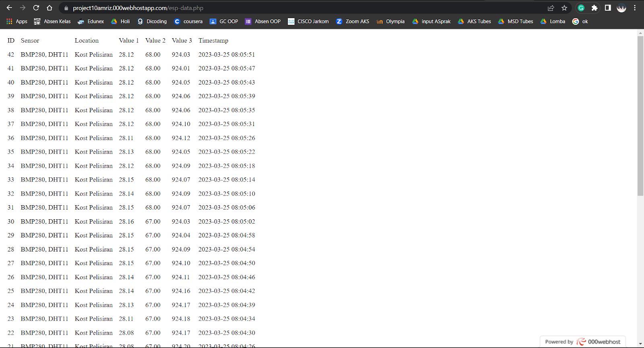Open Holi bookmark

pyautogui.click(x=120, y=21)
